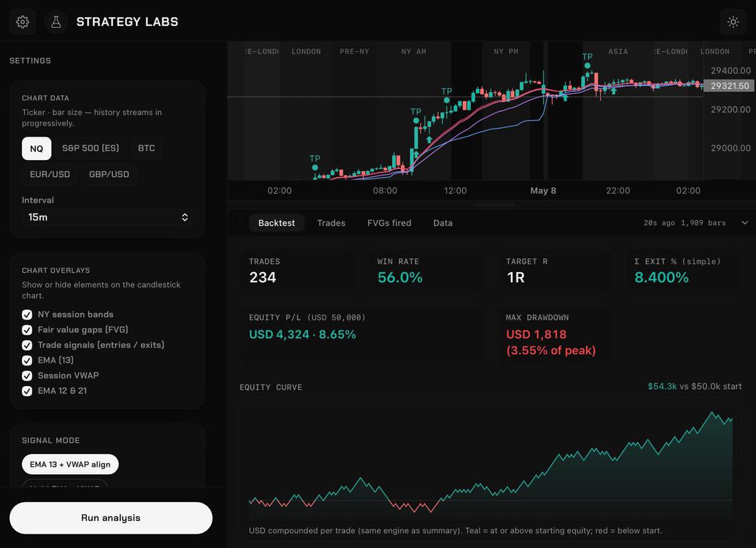Viewport: 756px width, 548px height.
Task: Uncheck NY session bands overlay
Action: (27, 314)
